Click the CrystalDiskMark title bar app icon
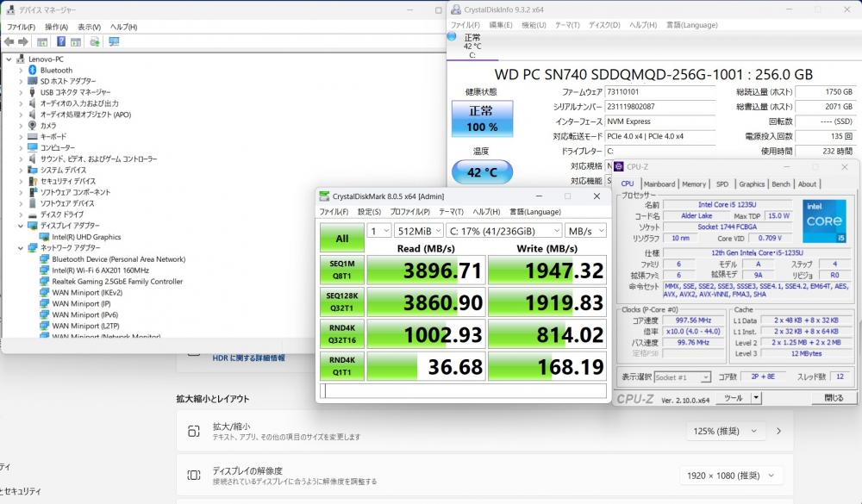Viewport: 862px width, 504px height. [x=324, y=196]
